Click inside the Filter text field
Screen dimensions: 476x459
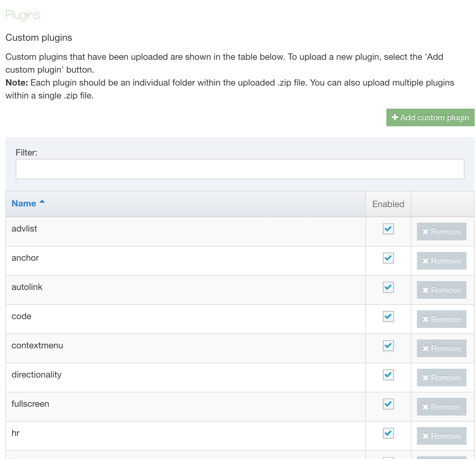pyautogui.click(x=239, y=169)
